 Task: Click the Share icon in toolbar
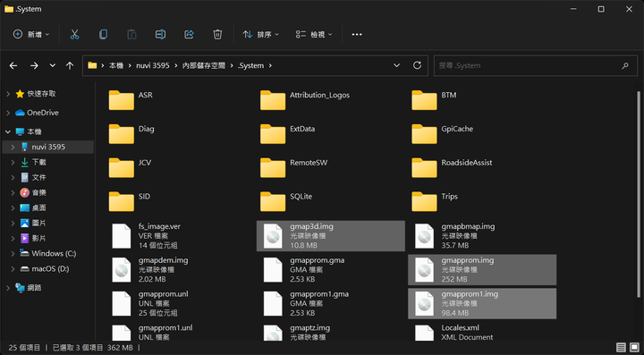[189, 35]
